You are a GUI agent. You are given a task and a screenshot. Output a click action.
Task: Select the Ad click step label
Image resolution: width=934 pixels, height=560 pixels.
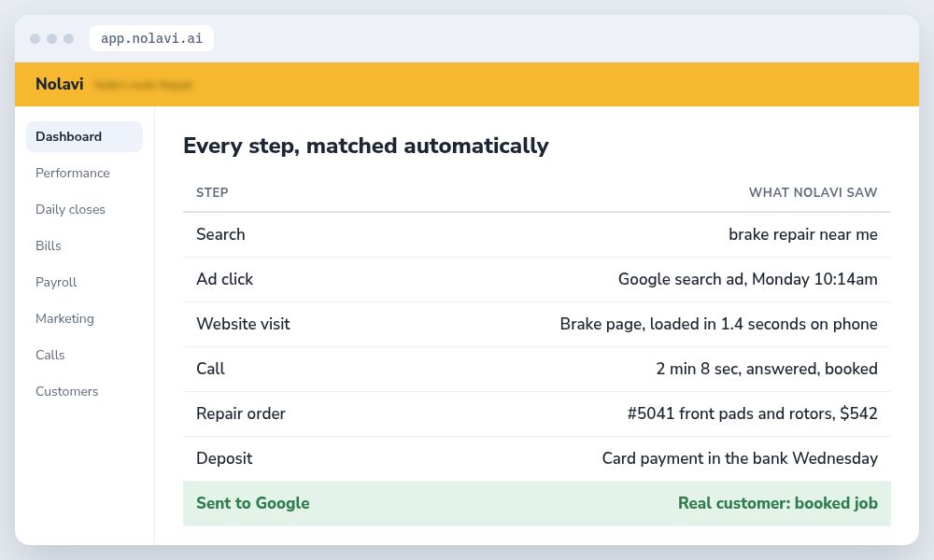224,279
